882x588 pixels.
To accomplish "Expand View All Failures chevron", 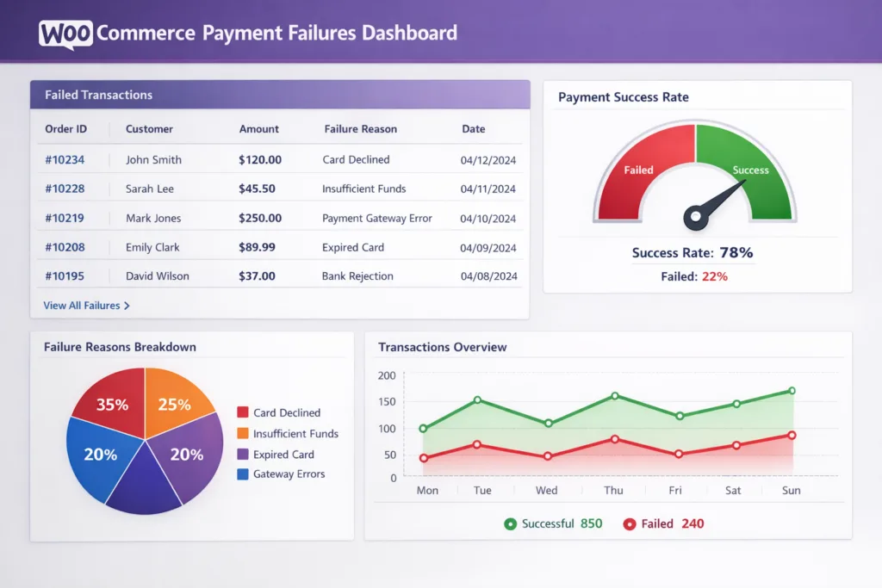I will click(x=126, y=306).
